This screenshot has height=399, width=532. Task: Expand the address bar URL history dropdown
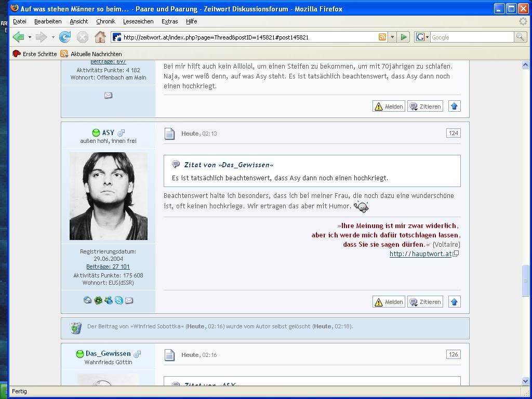point(392,37)
